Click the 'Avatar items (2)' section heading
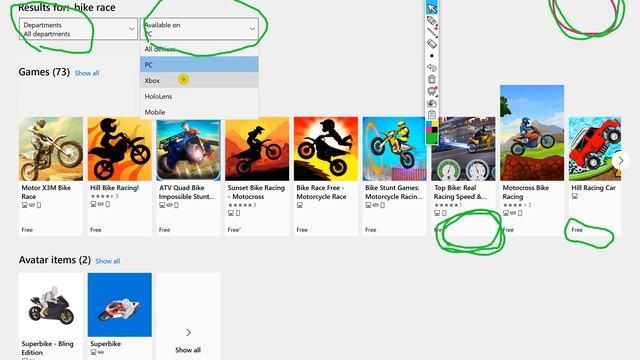 [55, 260]
